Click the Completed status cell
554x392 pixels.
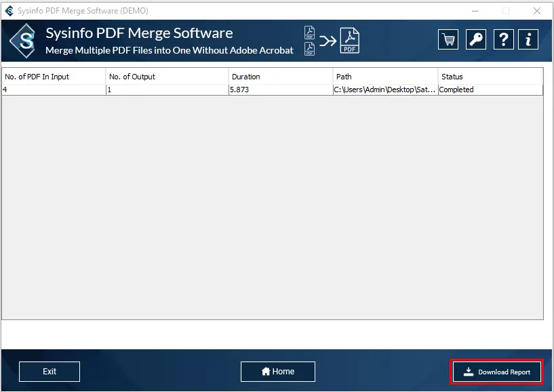pyautogui.click(x=490, y=90)
